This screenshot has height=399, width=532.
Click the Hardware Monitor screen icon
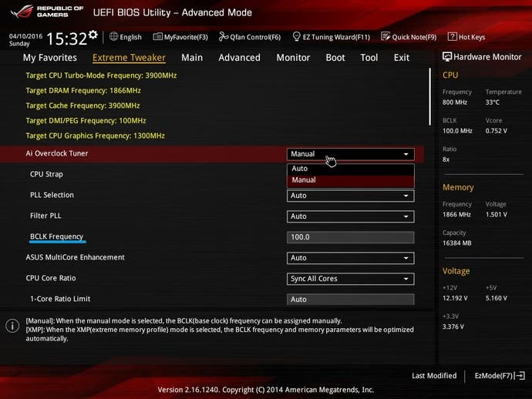tap(447, 56)
